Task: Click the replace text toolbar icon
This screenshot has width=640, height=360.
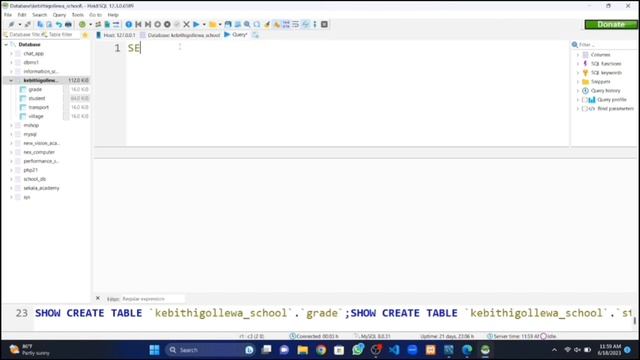Action: [257, 24]
